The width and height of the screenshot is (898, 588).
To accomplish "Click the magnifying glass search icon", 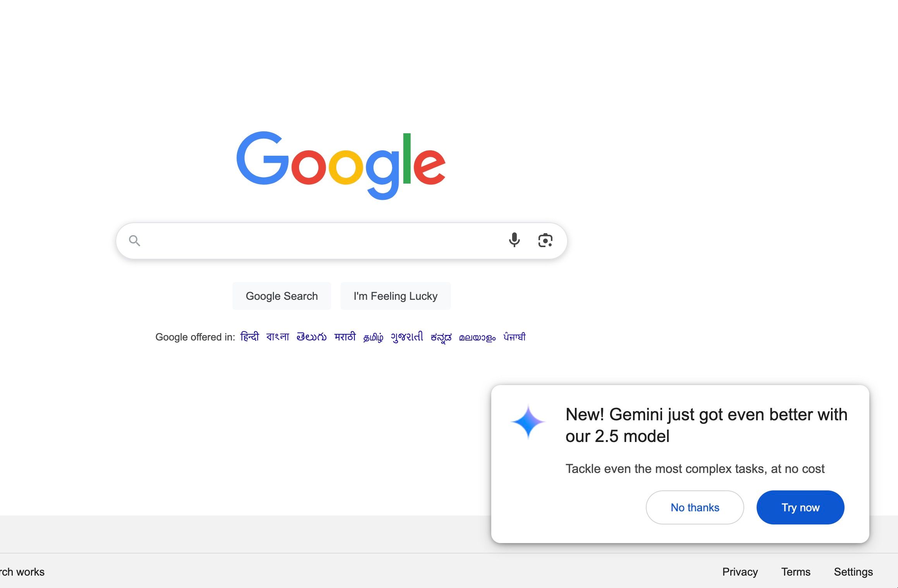I will click(134, 241).
